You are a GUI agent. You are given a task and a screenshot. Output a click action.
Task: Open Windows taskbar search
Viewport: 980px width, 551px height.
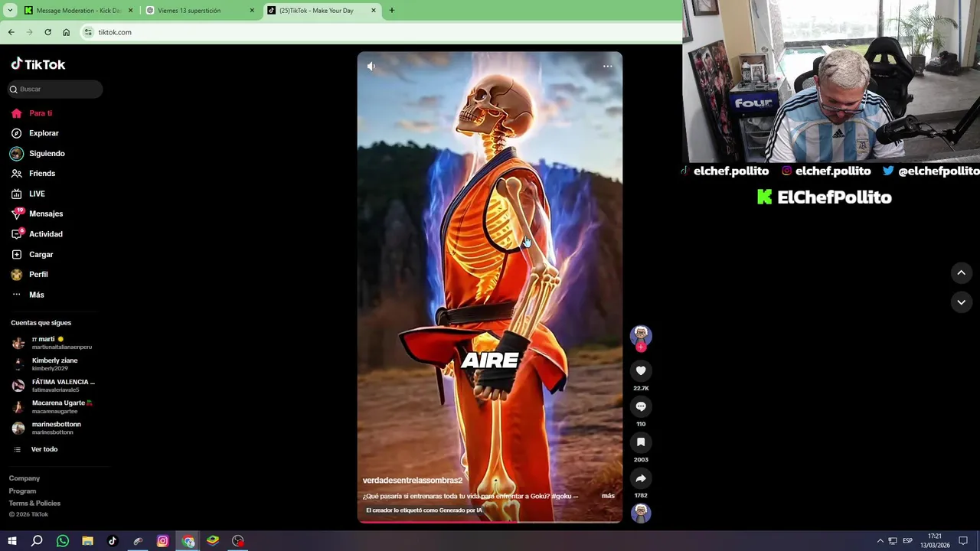tap(37, 541)
